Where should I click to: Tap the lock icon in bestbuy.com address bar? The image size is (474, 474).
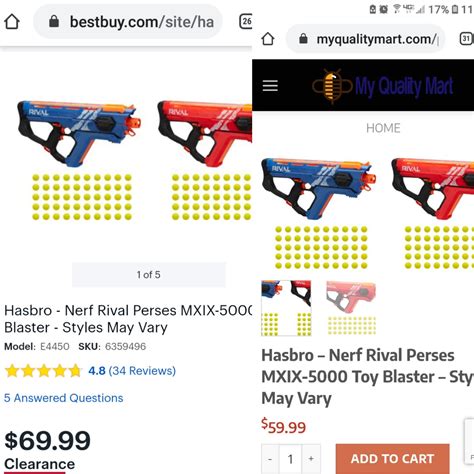(54, 22)
